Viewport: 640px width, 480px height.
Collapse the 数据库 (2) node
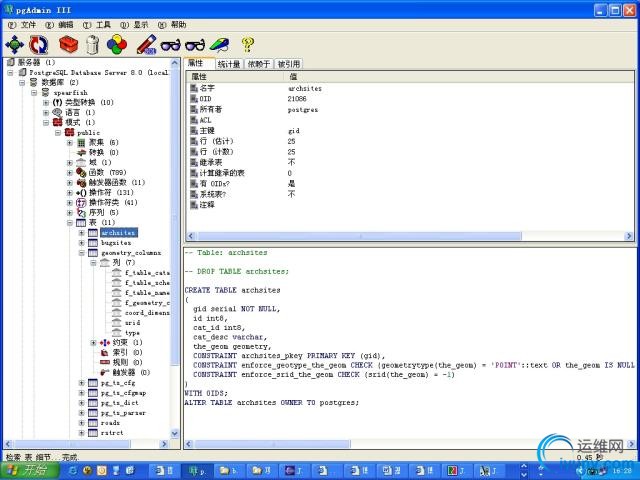click(22, 82)
